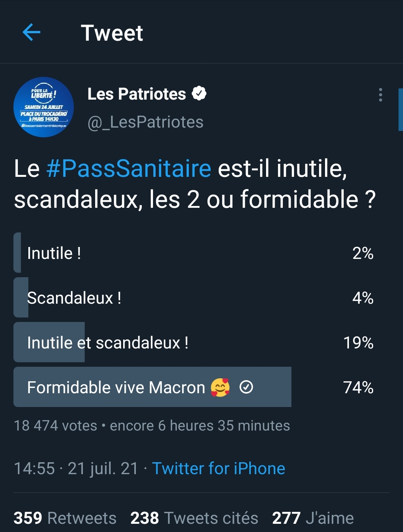Click the 18 474 votes count text
403x532 pixels.
pos(56,426)
